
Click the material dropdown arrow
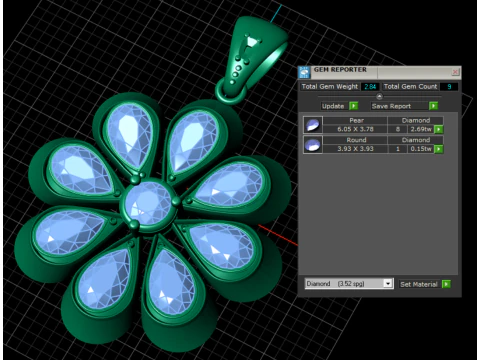387,284
